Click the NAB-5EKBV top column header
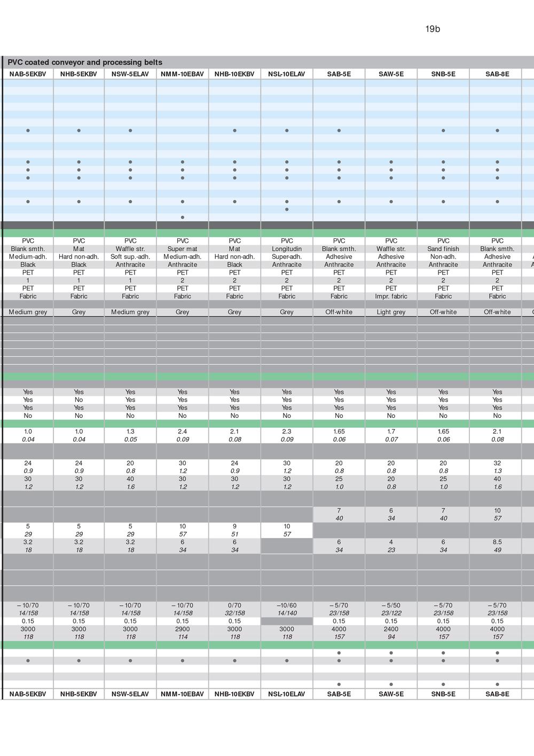Viewport: 534px width, 756px height. pyautogui.click(x=28, y=74)
